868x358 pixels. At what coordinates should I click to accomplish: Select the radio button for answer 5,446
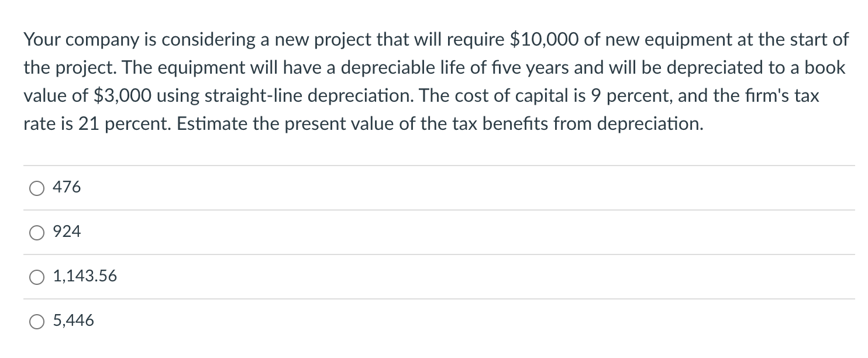[x=36, y=321]
